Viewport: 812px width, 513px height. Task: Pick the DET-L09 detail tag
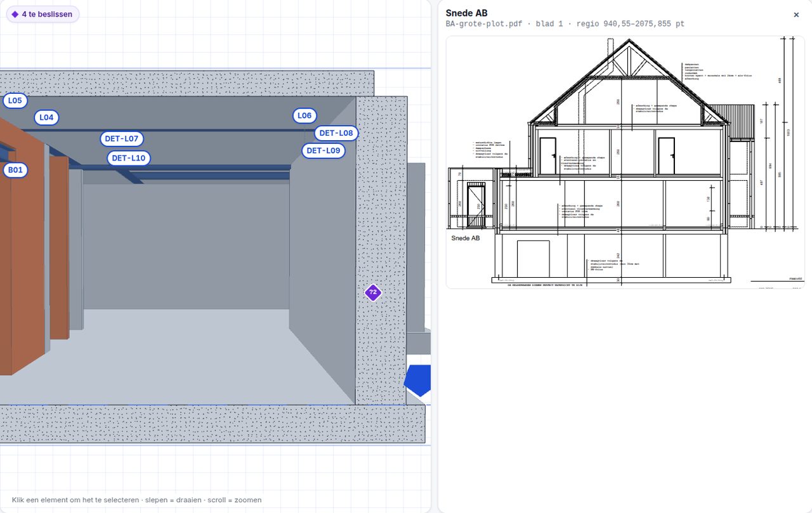[x=324, y=150]
